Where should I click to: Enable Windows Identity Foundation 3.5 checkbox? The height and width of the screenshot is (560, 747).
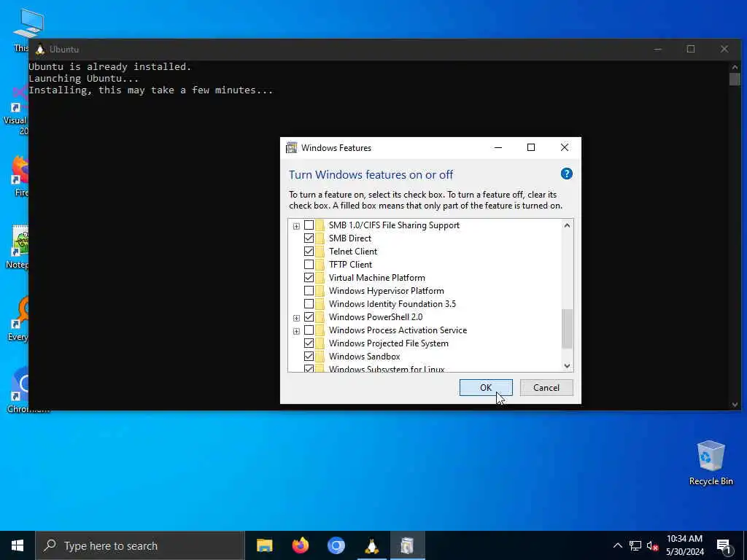(309, 304)
